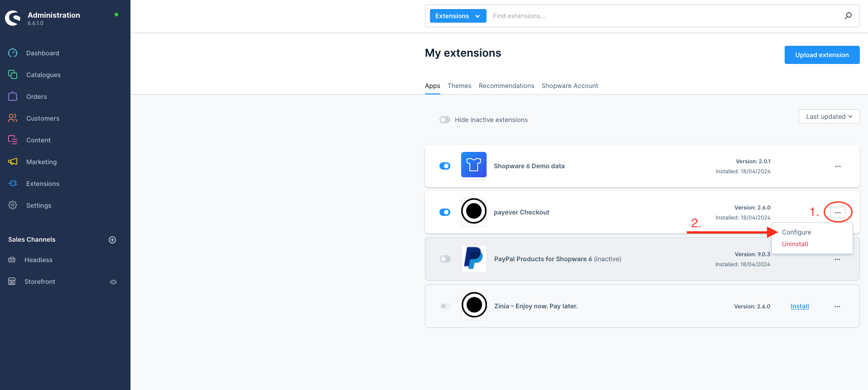
Task: Switch to the Themes tab
Action: pos(459,86)
